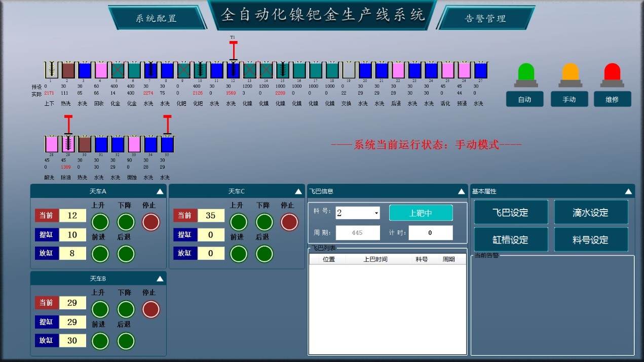Open 缸槽设定 settings
This screenshot has height=362, width=644.
point(511,239)
